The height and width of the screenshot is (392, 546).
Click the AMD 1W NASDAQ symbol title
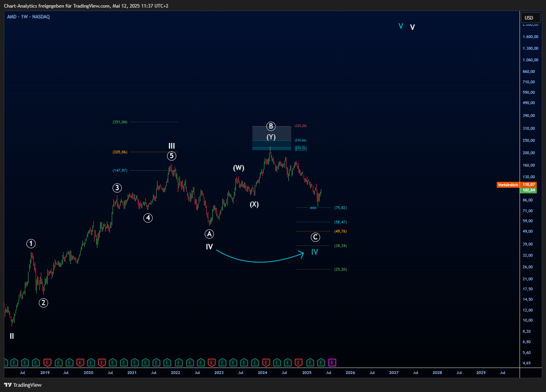(x=28, y=17)
